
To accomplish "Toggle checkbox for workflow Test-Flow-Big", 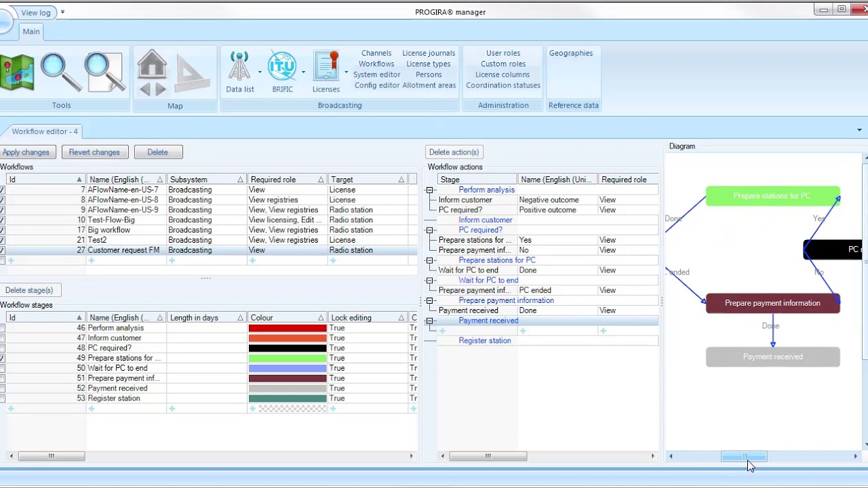I will click(x=2, y=220).
